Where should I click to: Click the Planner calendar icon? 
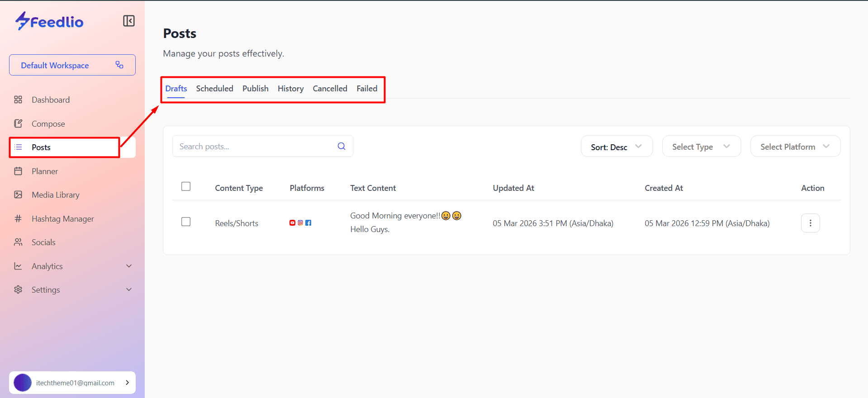click(x=18, y=171)
